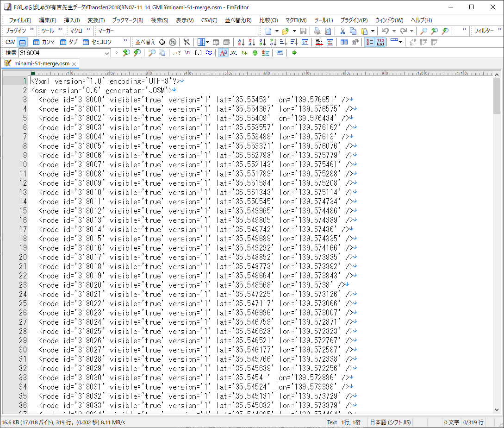The height and width of the screenshot is (428, 504).
Task: Click the Print icon in toolbar
Action: 317,31
